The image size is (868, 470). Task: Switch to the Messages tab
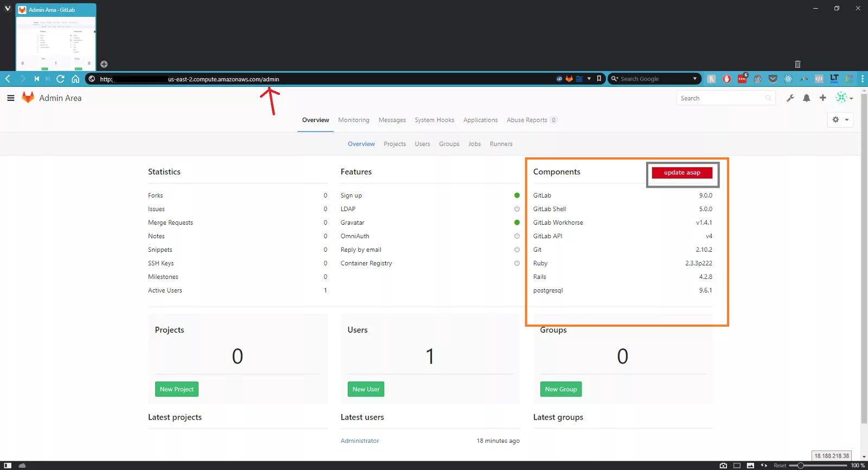click(392, 120)
